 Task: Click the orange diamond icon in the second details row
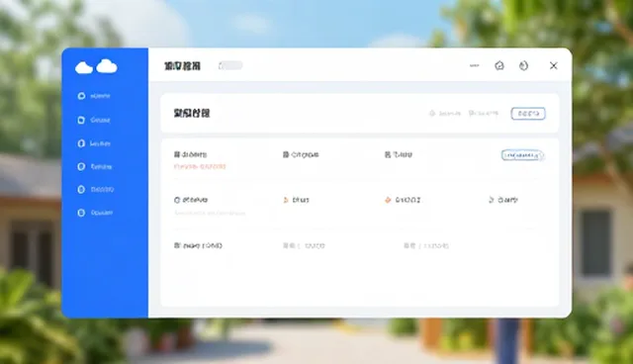[388, 200]
